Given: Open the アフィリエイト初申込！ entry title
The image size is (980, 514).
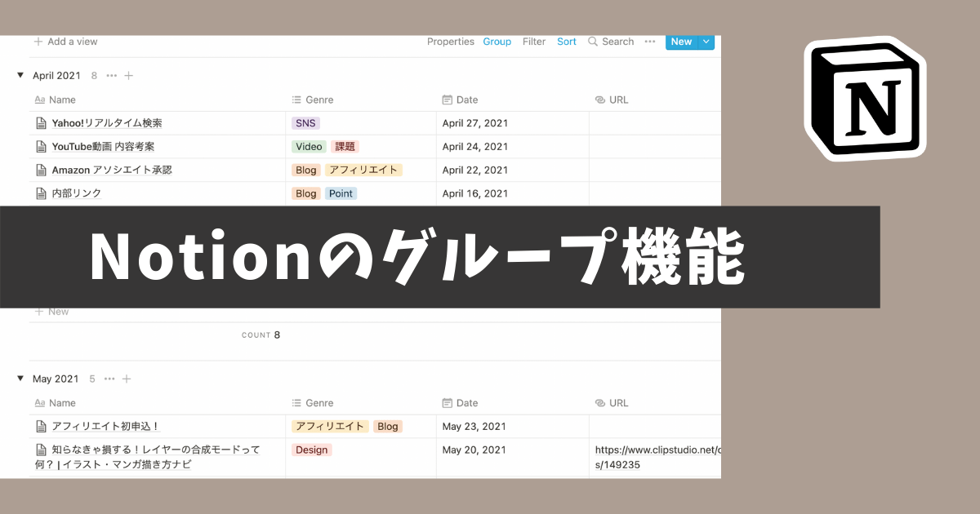Looking at the screenshot, I should click(x=106, y=426).
